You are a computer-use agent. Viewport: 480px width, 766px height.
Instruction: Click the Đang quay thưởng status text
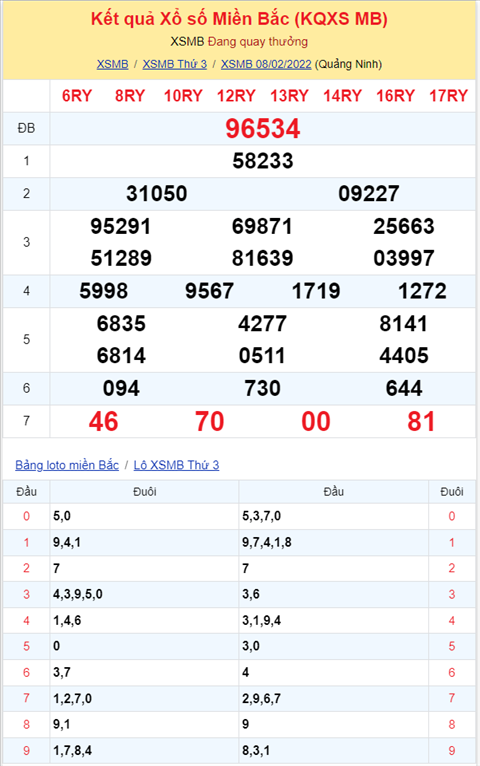[258, 42]
